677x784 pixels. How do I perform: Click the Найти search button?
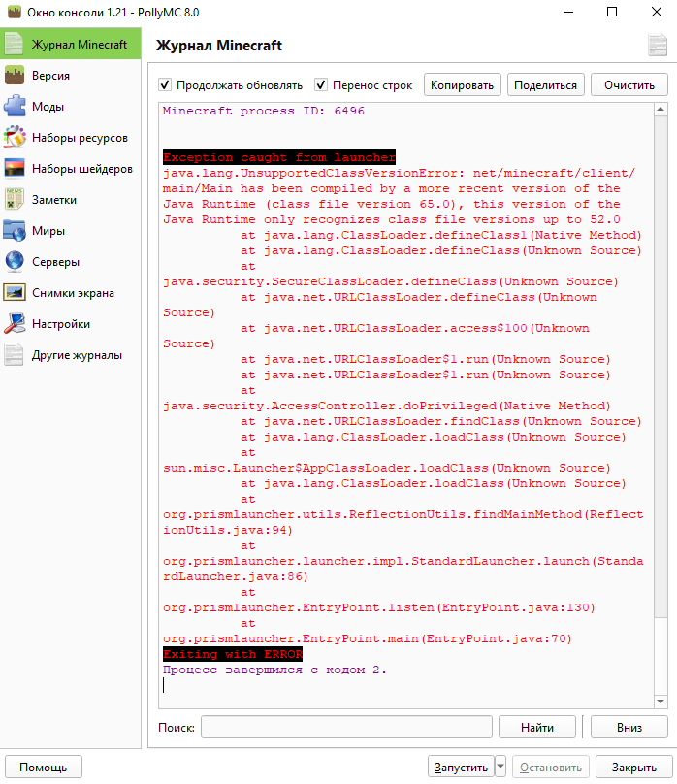pos(537,727)
